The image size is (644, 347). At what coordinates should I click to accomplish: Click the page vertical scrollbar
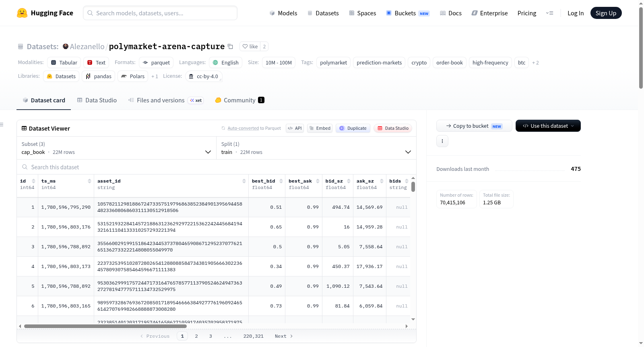641,48
